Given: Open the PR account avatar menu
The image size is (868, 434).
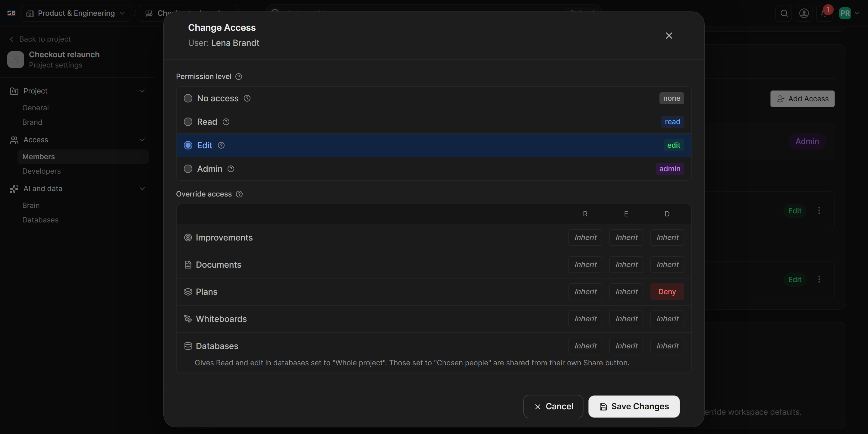Looking at the screenshot, I should [849, 13].
